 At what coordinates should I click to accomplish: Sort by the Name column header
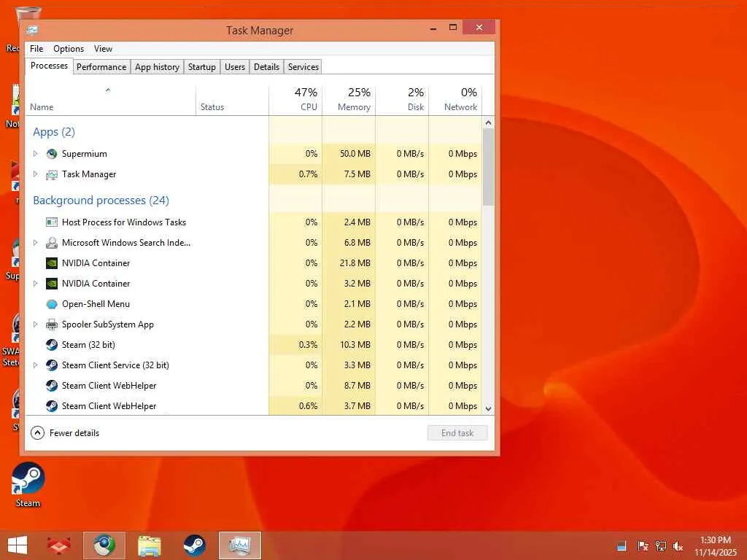click(111, 101)
